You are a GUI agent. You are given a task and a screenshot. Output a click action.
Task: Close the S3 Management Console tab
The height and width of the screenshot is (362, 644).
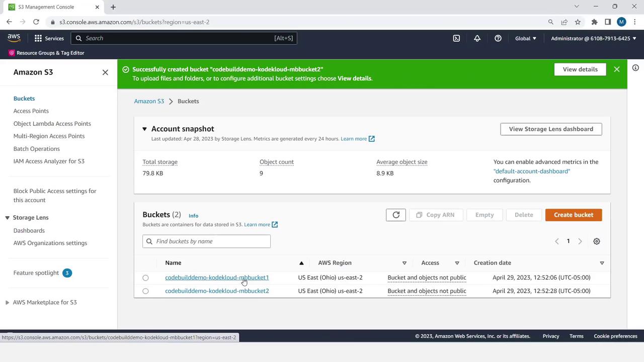[96, 7]
